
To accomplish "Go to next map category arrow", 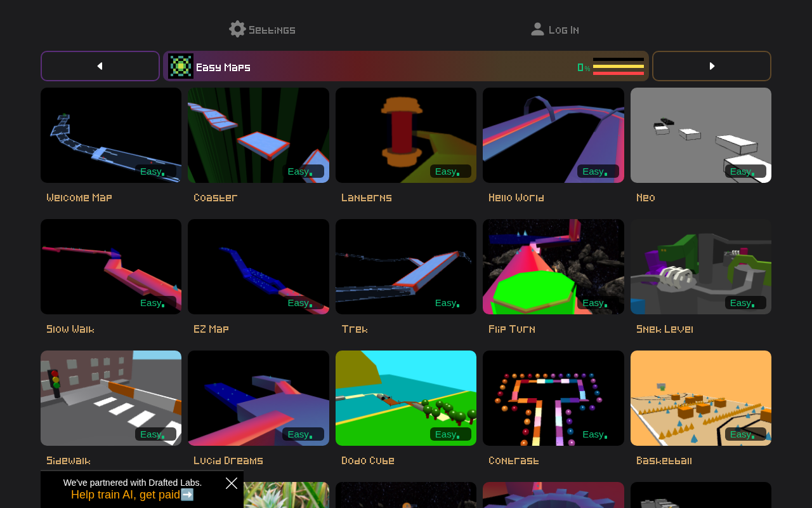I will coord(712,66).
